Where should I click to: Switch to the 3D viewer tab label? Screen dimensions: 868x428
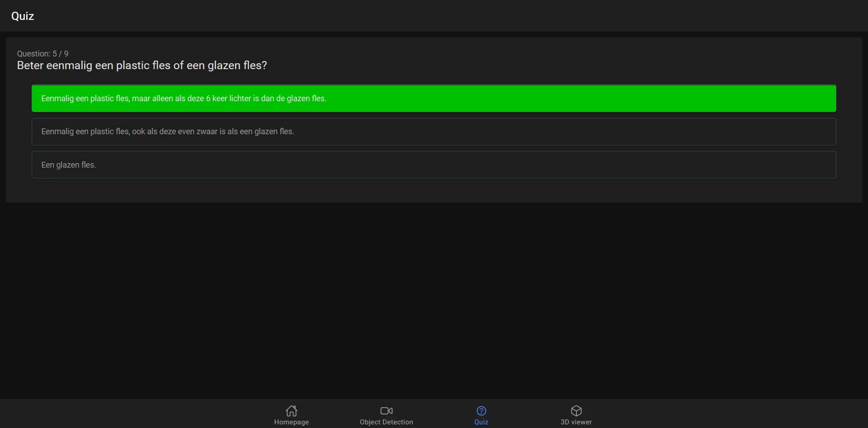(x=576, y=422)
